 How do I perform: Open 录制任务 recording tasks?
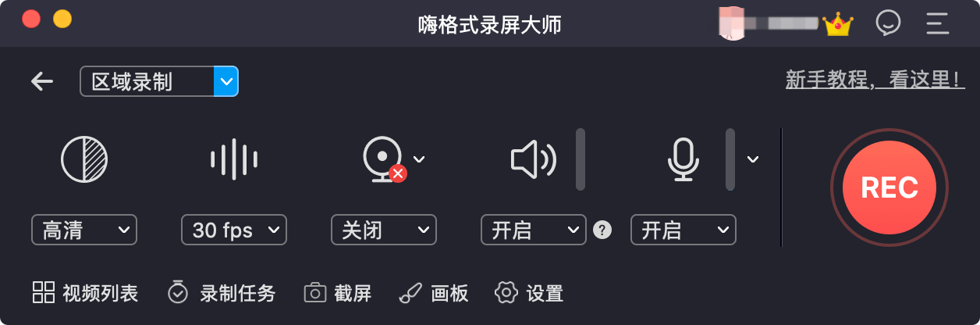pos(222,293)
